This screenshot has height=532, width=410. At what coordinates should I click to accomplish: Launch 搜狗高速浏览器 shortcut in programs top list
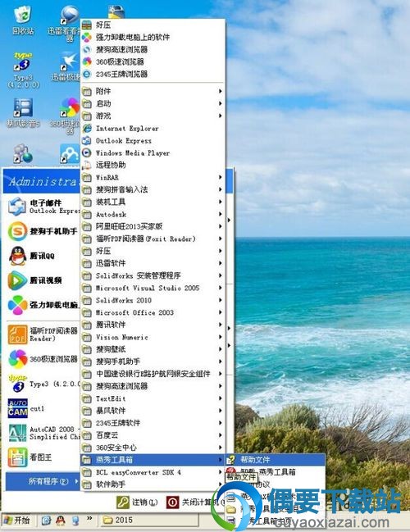[x=153, y=49]
